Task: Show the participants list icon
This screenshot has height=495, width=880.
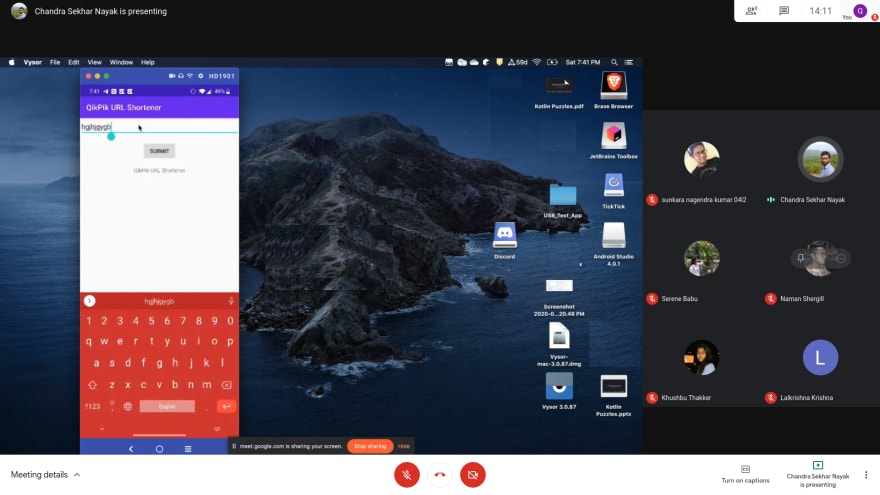Action: pos(751,11)
